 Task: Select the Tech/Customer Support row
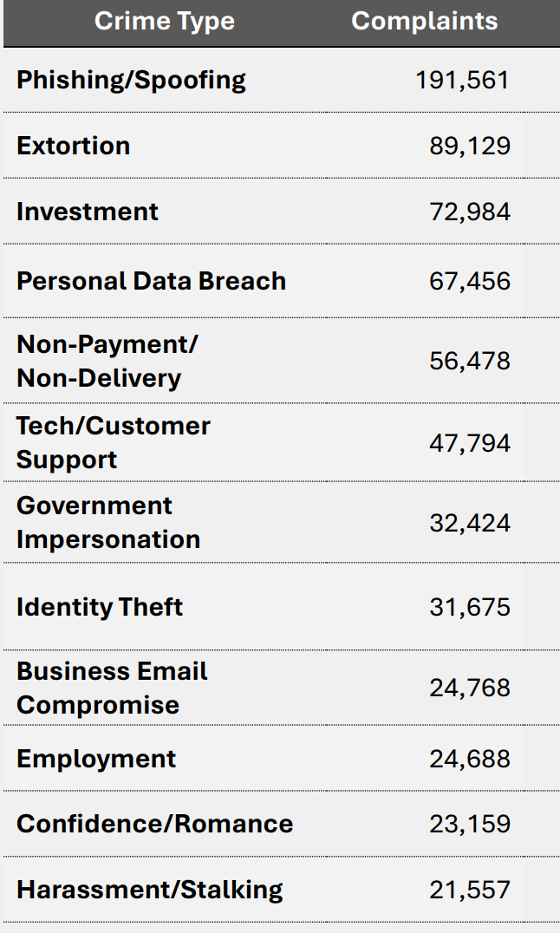click(113, 442)
